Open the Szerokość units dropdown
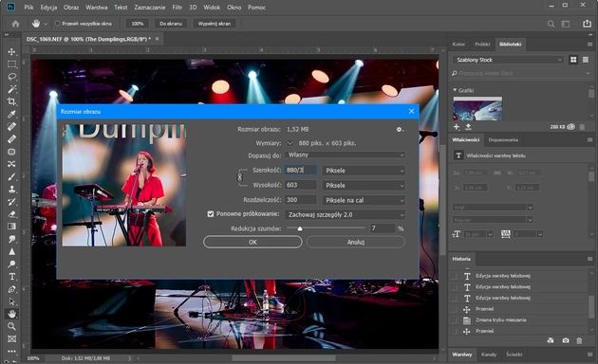This screenshot has width=598, height=364. pos(364,171)
